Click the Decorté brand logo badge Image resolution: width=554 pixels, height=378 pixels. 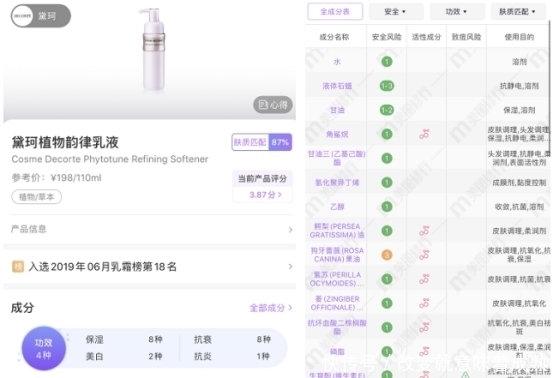click(x=41, y=16)
